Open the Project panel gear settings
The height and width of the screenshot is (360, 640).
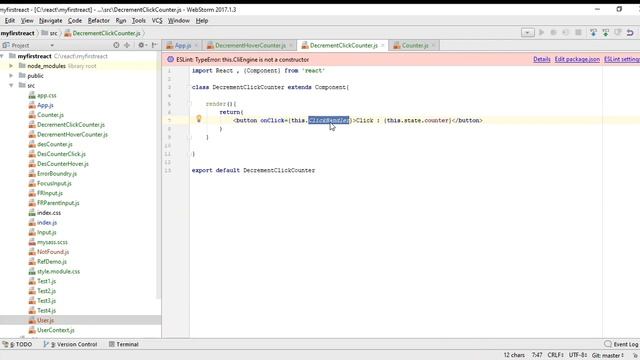click(142, 45)
